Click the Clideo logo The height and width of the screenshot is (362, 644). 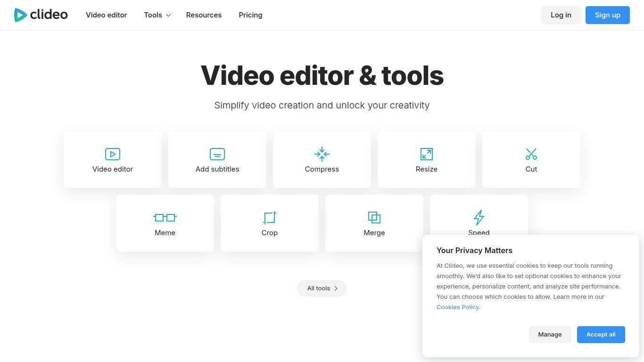41,15
